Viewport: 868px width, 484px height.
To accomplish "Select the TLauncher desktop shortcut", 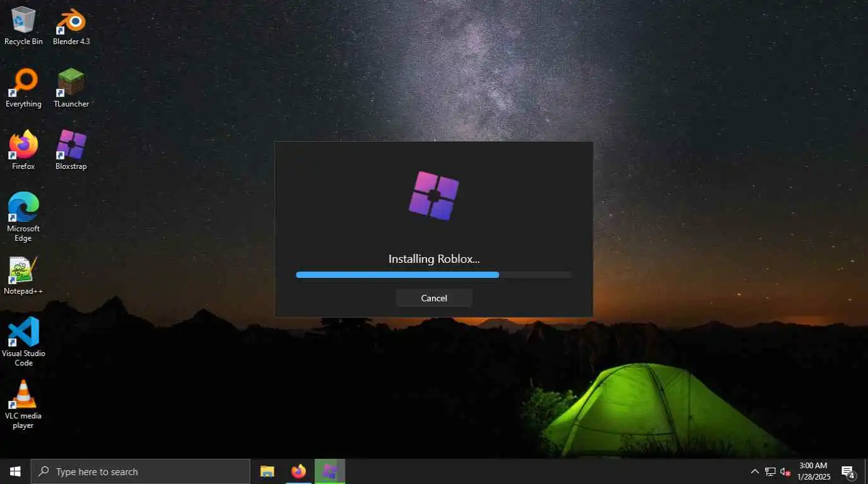I will (71, 89).
